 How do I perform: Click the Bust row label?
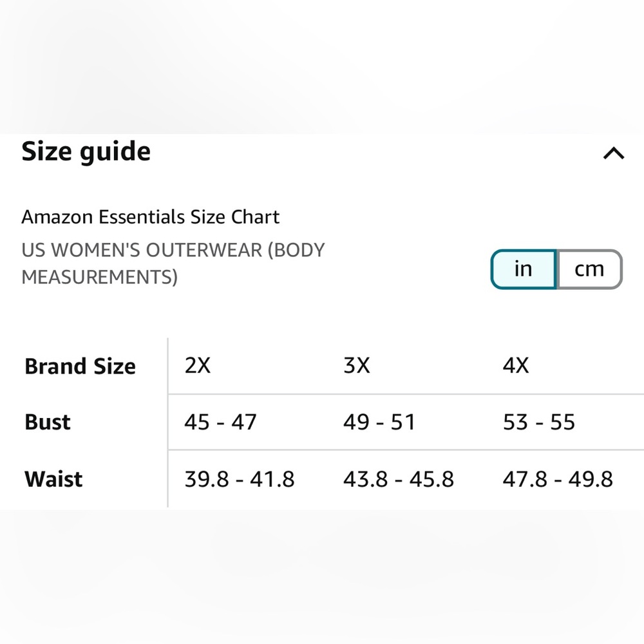(x=47, y=422)
